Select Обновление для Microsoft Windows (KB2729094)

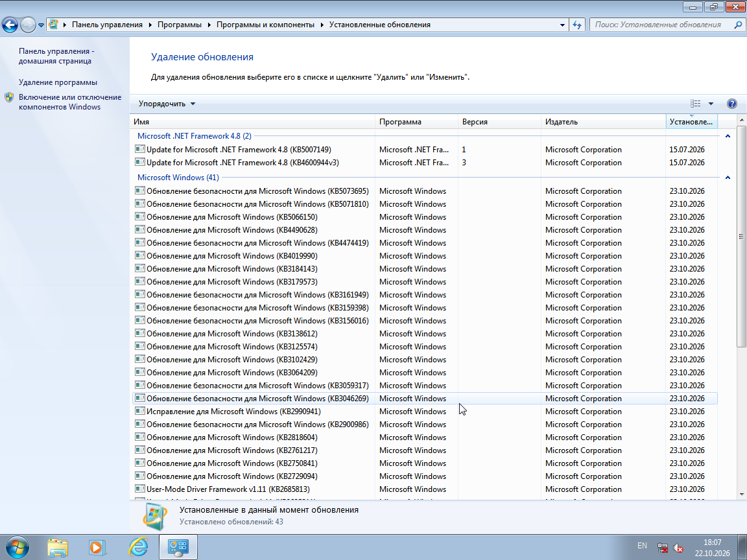coord(232,476)
